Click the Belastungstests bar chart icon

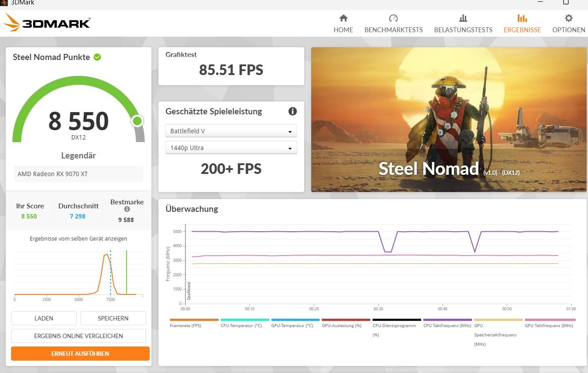point(463,18)
